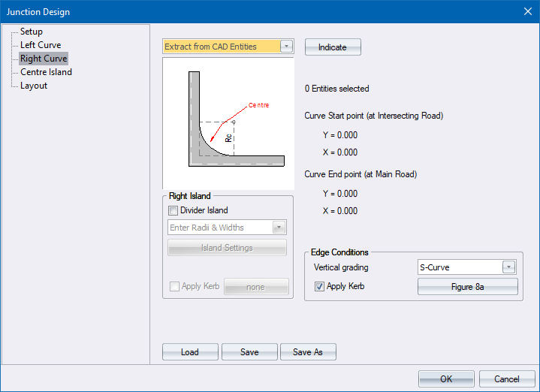Enable the Divider Island checkbox
The image size is (540, 392).
(x=174, y=210)
